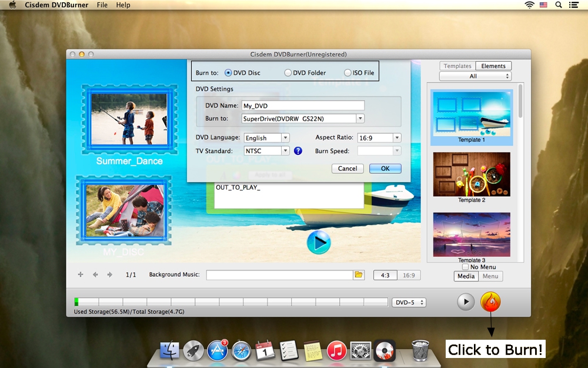The height and width of the screenshot is (368, 588).
Task: Click the templates list scrollbar
Action: 520,101
